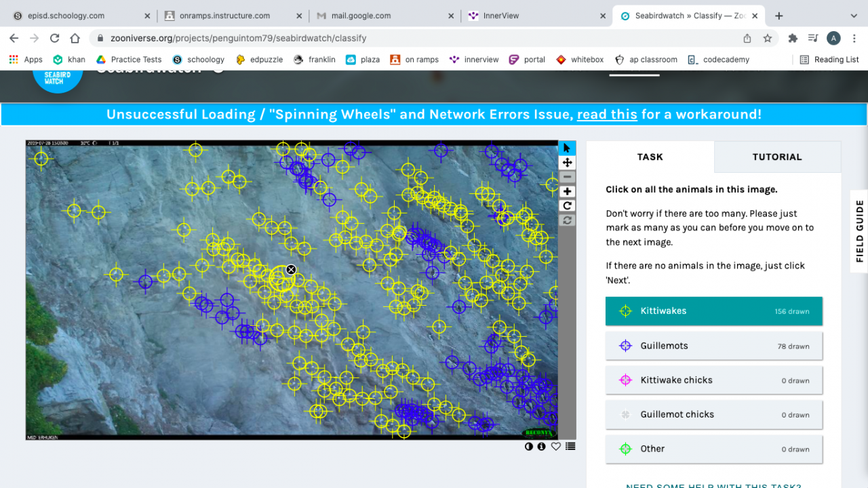Open the Reading List

[x=829, y=60]
